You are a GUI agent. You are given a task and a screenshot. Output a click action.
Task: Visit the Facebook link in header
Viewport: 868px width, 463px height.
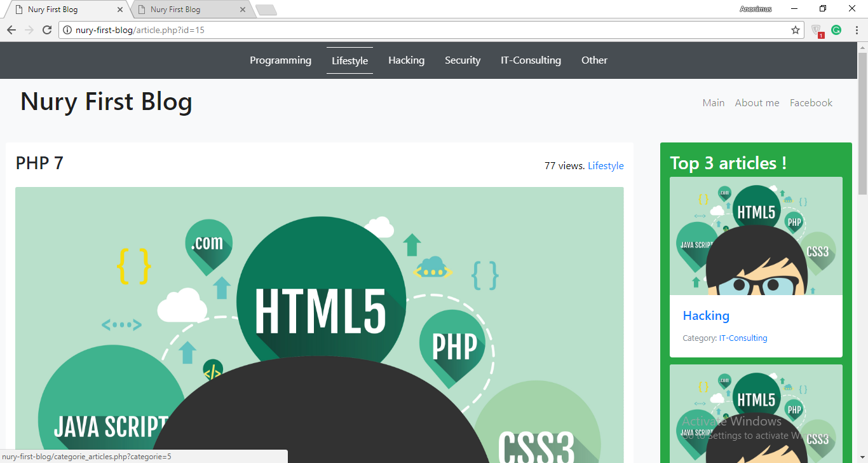click(811, 103)
